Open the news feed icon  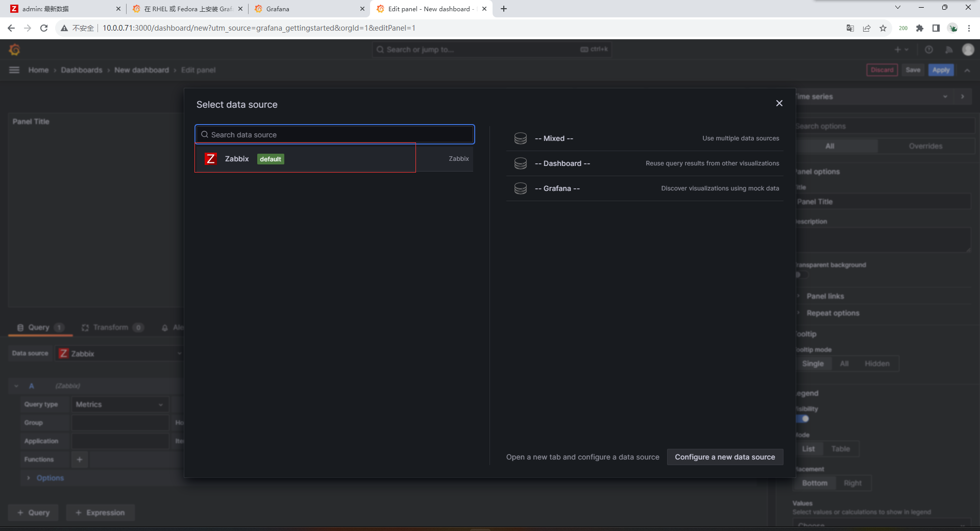coord(949,50)
